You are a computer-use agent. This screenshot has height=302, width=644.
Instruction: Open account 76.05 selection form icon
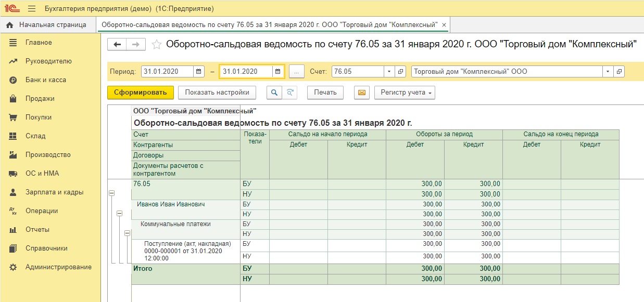tap(400, 72)
